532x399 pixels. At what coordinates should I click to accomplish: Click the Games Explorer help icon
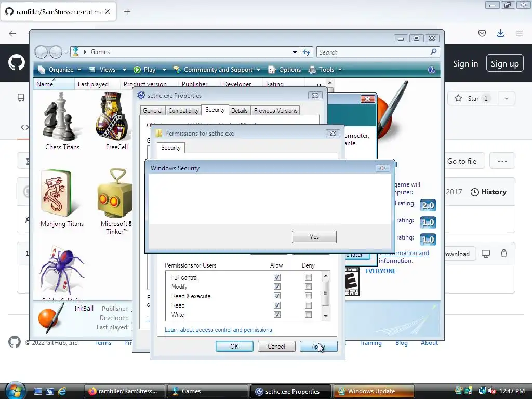[431, 70]
